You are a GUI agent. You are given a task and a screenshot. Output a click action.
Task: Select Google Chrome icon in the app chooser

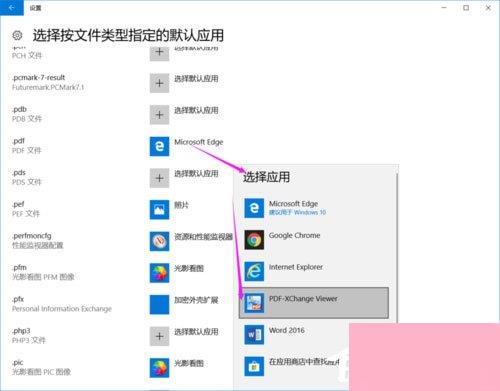(x=254, y=240)
